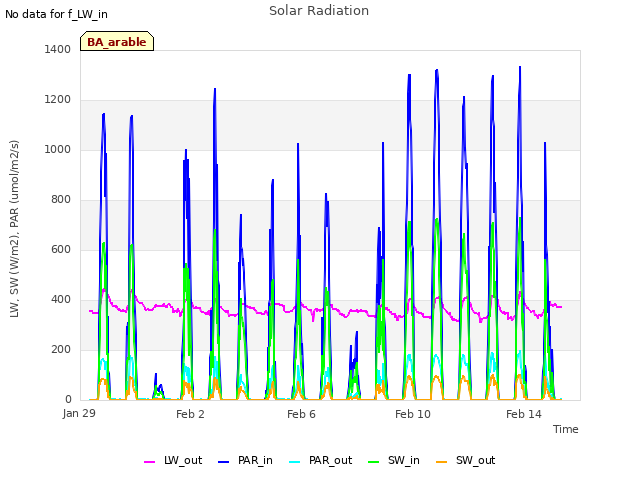640x480 pixels.
Task: Click the Feb 14 x-axis label
Action: point(524,414)
